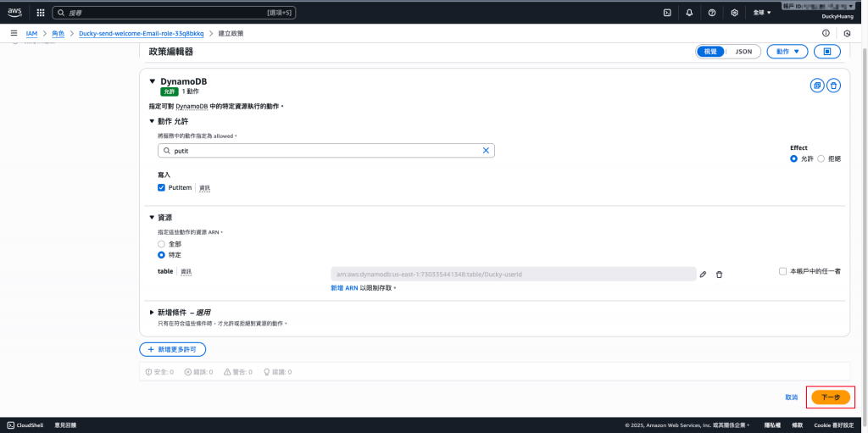Viewport: 868px width, 433px height.
Task: Click the action search field with putit
Action: (x=326, y=150)
